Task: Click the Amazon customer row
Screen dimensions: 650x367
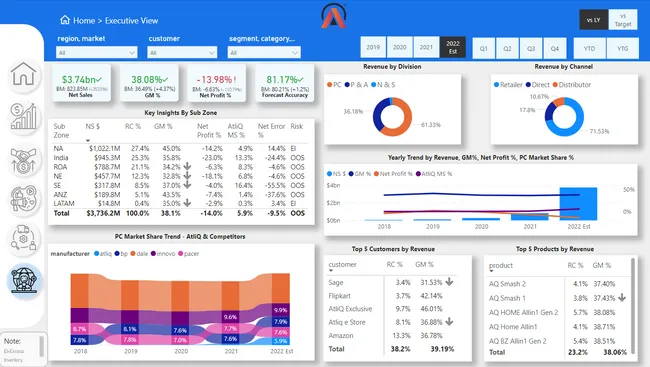Action: [x=391, y=335]
